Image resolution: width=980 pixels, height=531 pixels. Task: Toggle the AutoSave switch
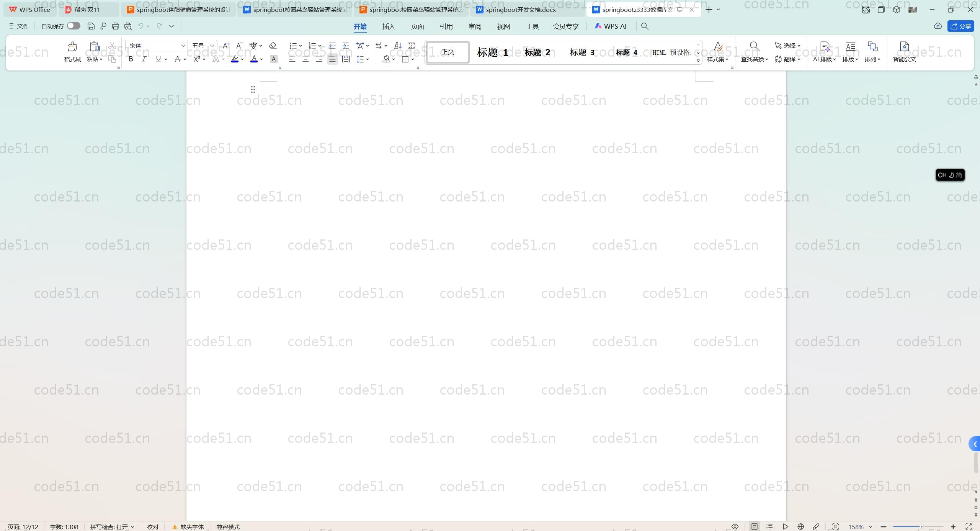tap(73, 26)
